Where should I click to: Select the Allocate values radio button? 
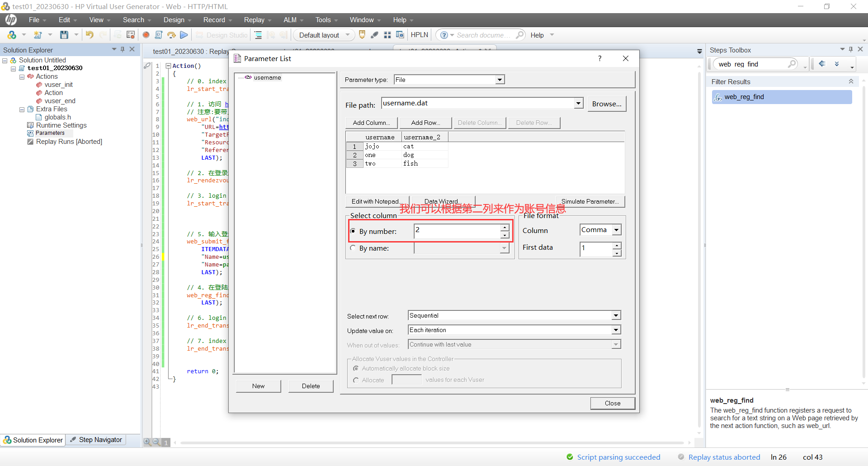tap(356, 380)
